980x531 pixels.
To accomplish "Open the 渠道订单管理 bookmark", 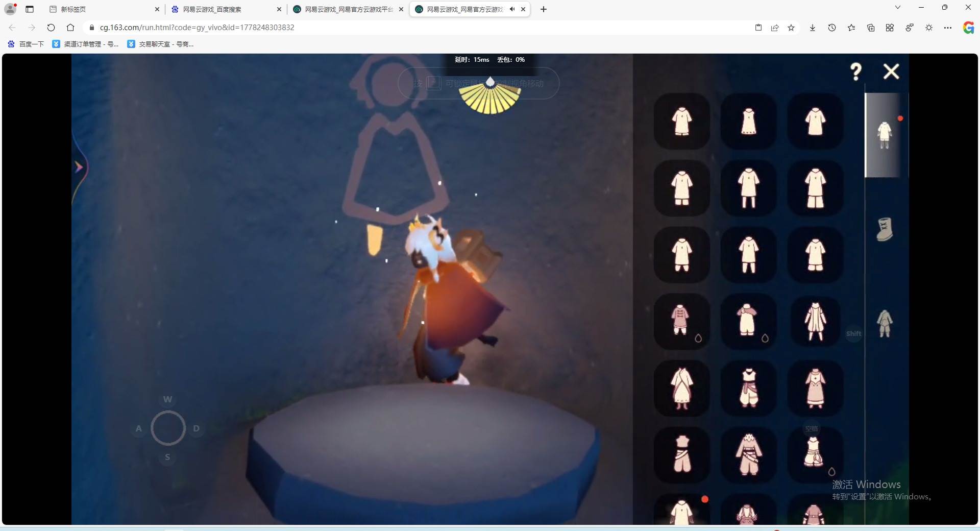I will (x=86, y=44).
